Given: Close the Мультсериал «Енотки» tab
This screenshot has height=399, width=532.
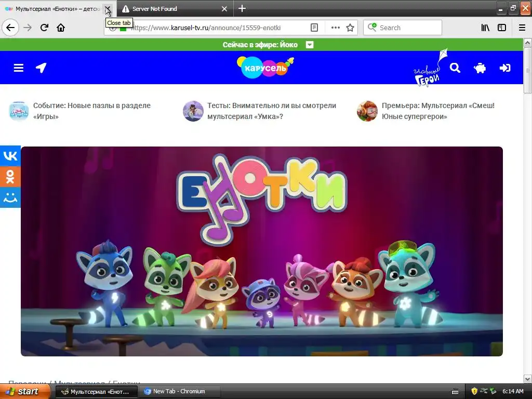Looking at the screenshot, I should point(108,9).
